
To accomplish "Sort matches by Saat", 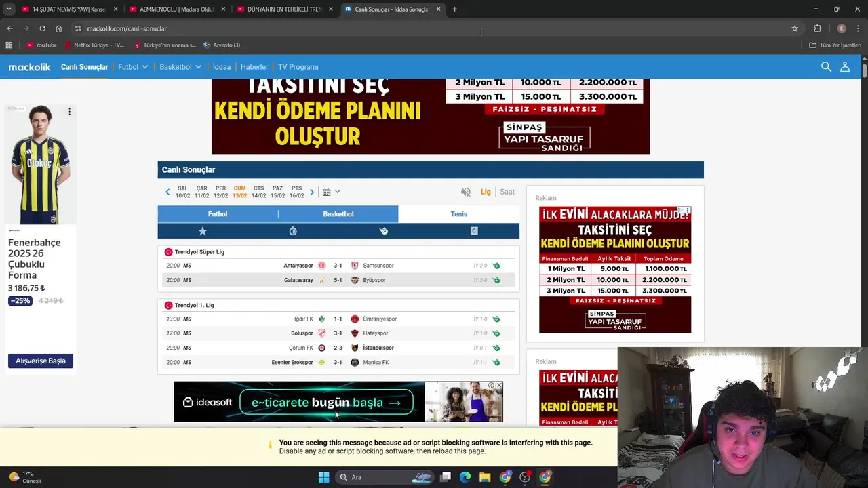I will [507, 192].
